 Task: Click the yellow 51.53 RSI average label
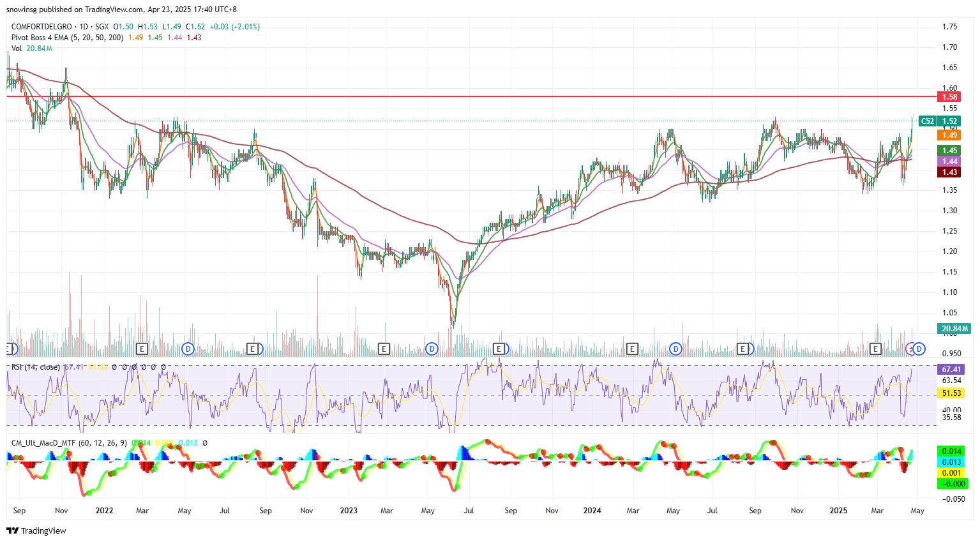click(x=951, y=393)
